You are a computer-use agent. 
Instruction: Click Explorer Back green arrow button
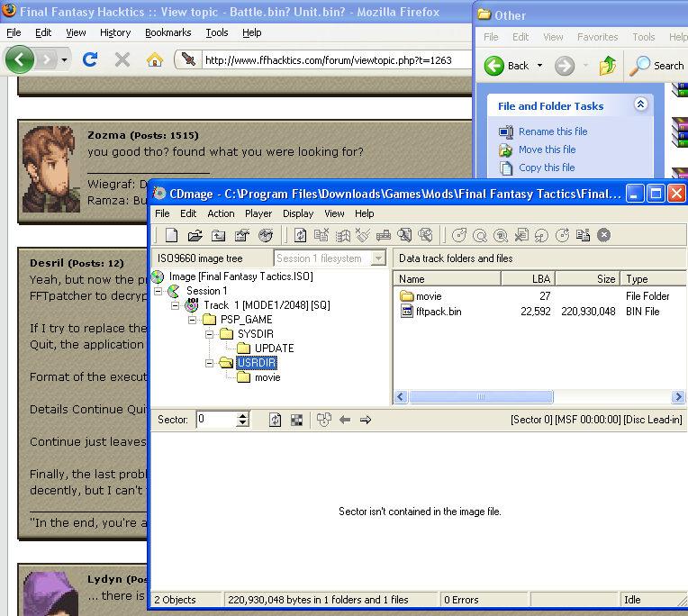[x=494, y=66]
